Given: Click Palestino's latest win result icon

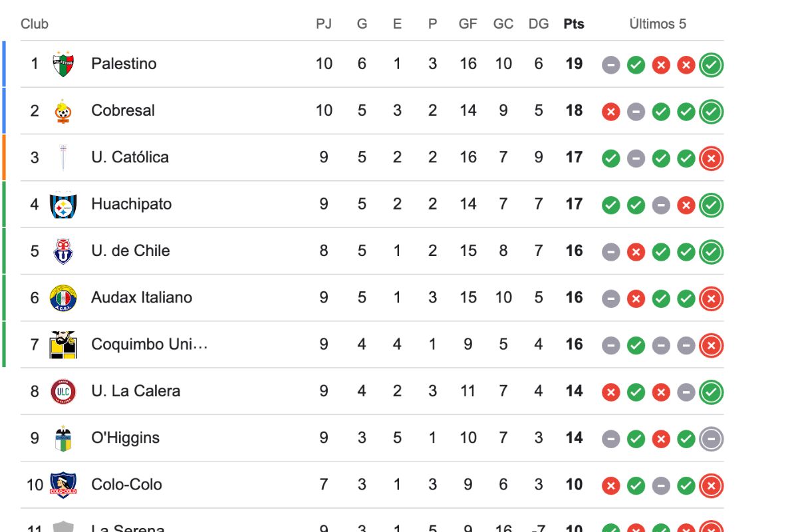Looking at the screenshot, I should (712, 65).
